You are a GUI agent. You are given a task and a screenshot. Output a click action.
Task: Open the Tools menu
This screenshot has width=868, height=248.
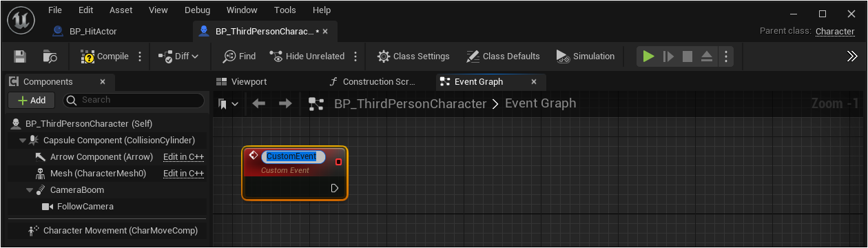285,10
